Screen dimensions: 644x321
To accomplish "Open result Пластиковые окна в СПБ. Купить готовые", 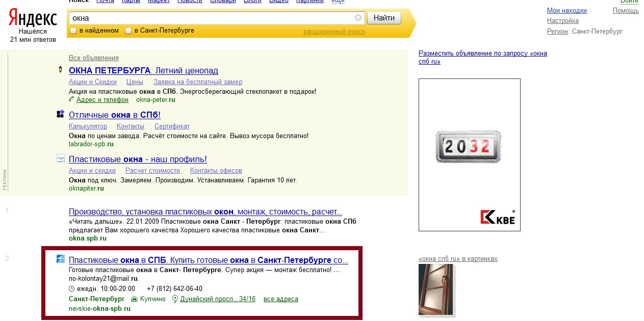I will (208, 260).
